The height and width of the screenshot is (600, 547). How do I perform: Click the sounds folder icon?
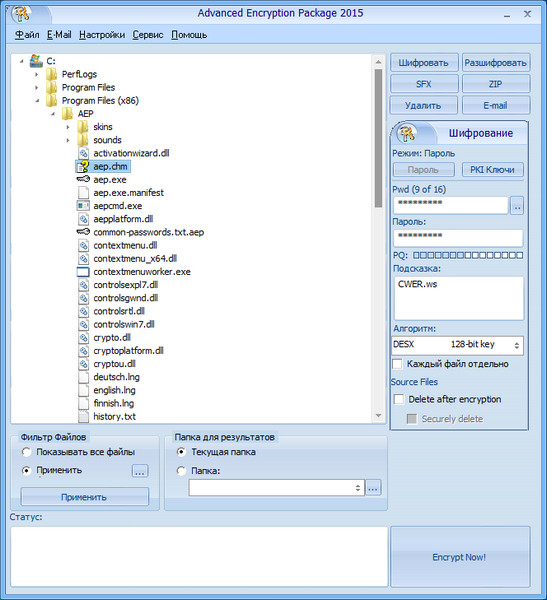pos(83,140)
